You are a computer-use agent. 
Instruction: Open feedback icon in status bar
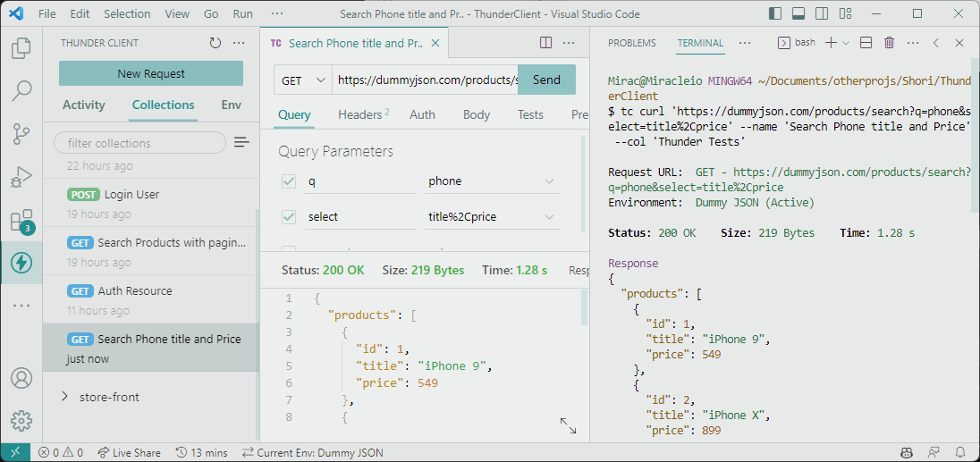click(934, 453)
